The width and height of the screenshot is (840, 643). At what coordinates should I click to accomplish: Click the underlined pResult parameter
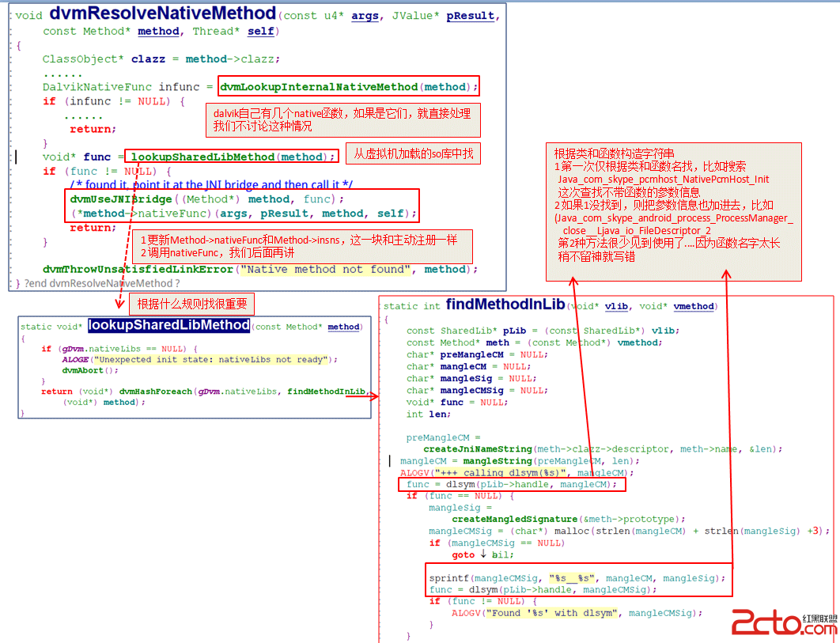pos(471,16)
